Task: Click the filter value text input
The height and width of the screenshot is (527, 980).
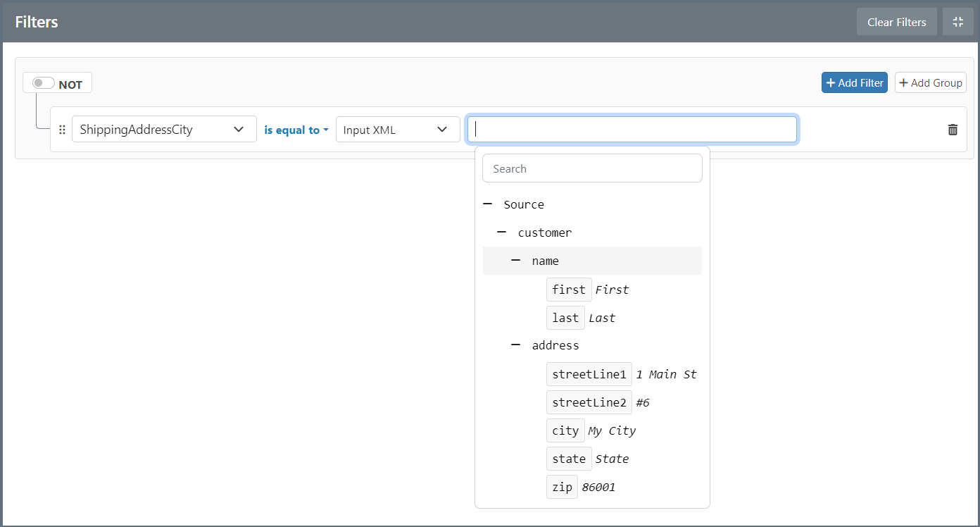Action: click(x=632, y=130)
